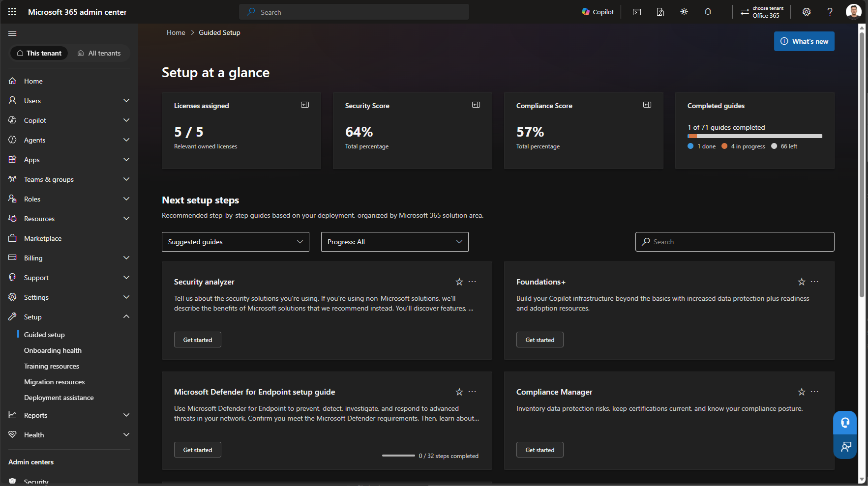The height and width of the screenshot is (486, 868).
Task: Expand the Users navigation section
Action: coord(69,101)
